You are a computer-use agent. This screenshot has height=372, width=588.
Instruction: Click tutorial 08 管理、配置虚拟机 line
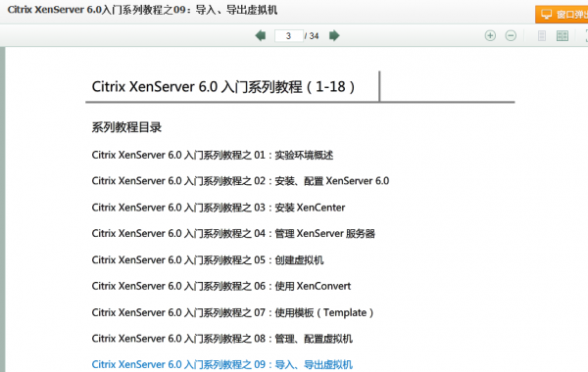point(222,339)
